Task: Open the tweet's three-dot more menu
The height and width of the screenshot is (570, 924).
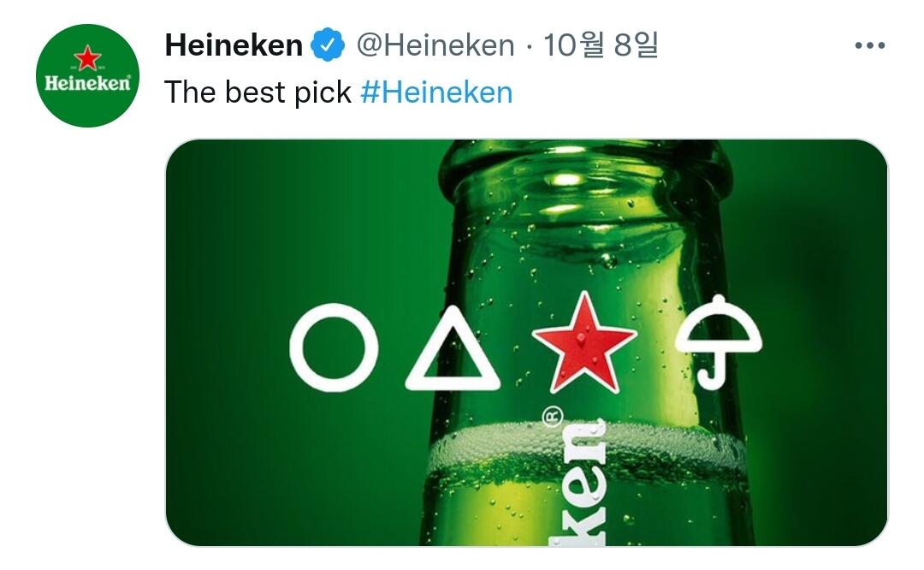Action: point(869,45)
